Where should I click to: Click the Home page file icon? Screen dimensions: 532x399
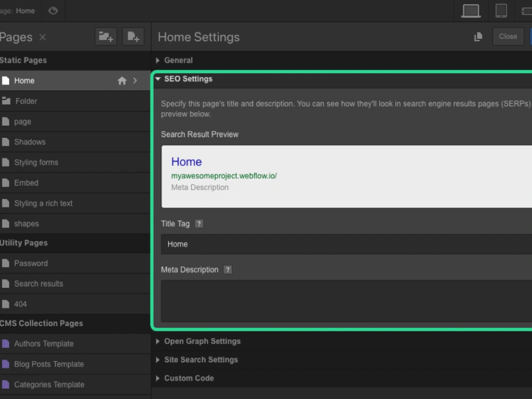5,81
